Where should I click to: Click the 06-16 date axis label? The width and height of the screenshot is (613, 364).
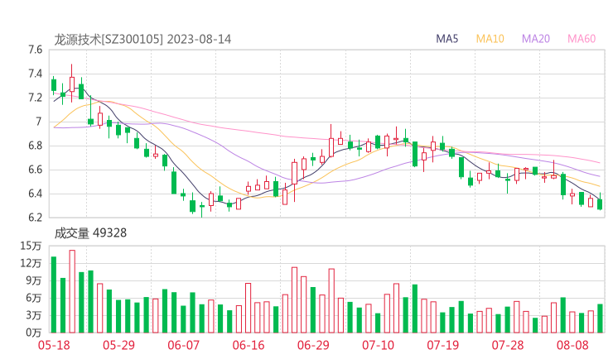click(249, 345)
